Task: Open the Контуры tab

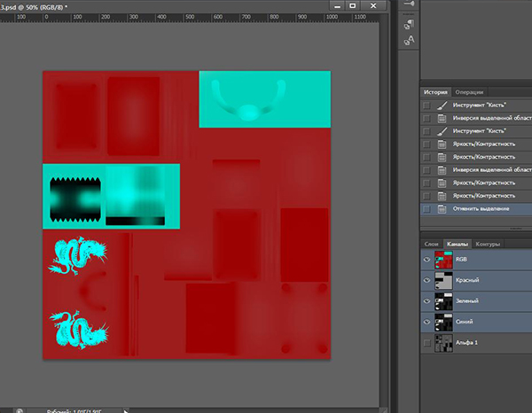Action: [489, 244]
